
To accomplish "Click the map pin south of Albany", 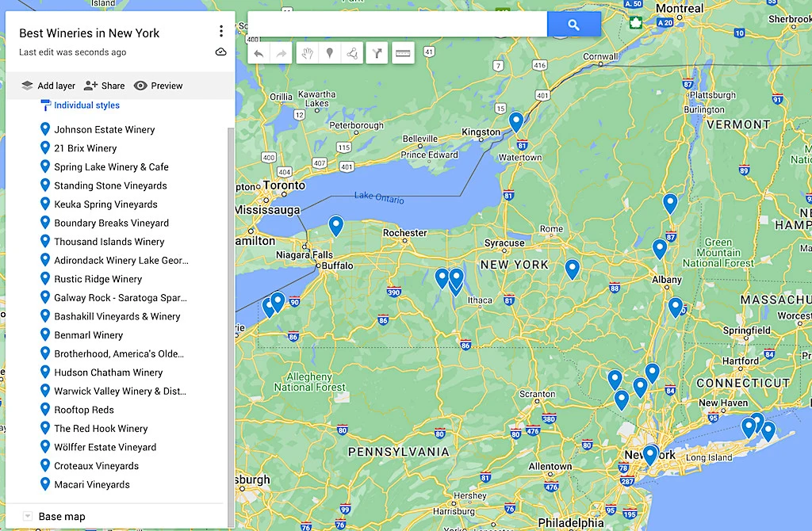I will point(676,308).
